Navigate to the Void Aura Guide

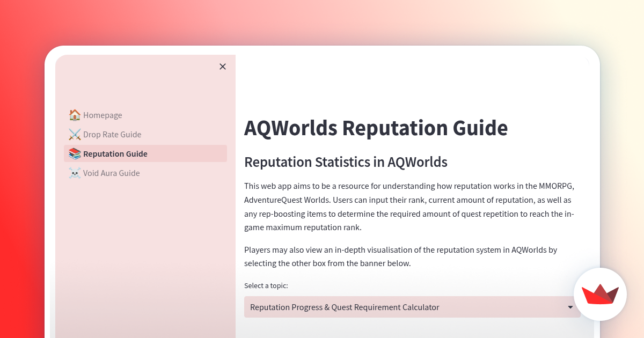click(x=111, y=173)
